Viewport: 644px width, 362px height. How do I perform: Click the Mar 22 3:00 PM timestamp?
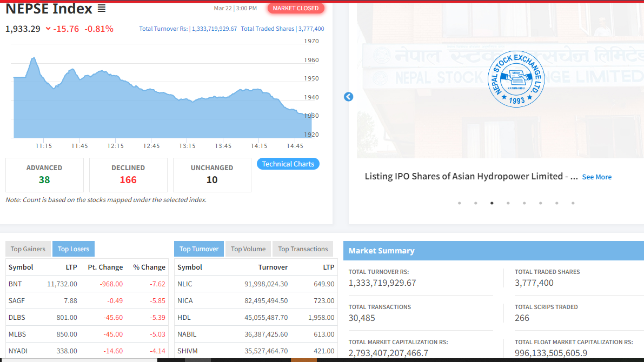(x=235, y=8)
